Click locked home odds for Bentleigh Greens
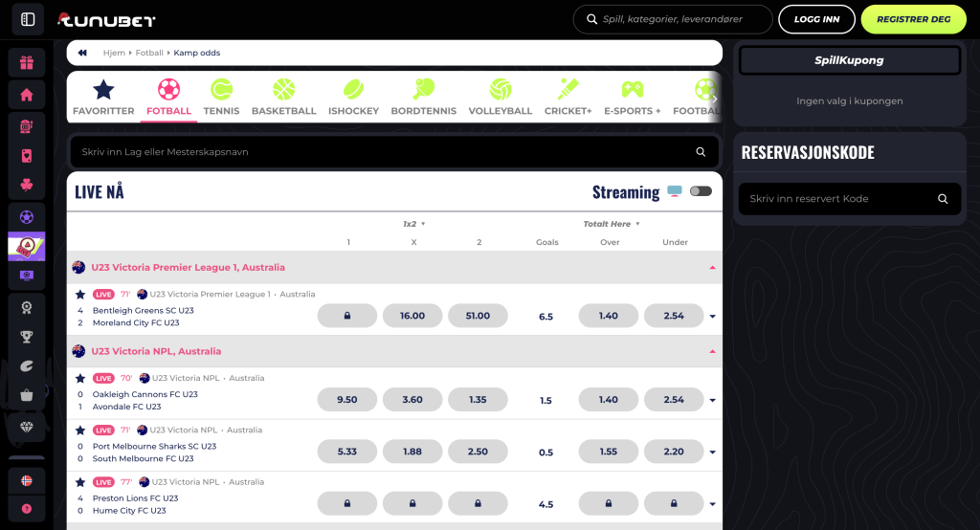 [346, 316]
